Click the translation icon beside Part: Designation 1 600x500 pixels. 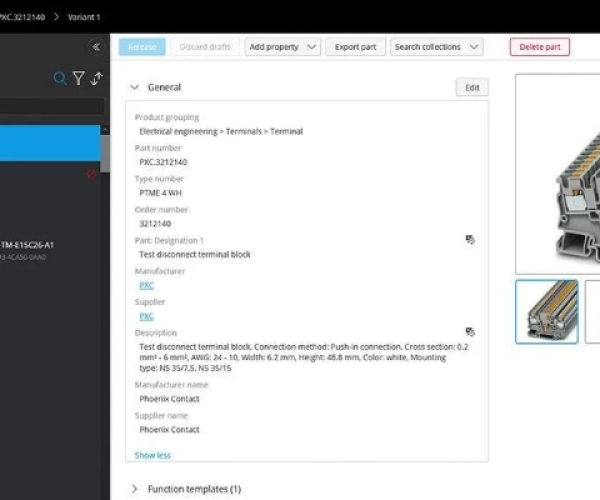click(470, 240)
